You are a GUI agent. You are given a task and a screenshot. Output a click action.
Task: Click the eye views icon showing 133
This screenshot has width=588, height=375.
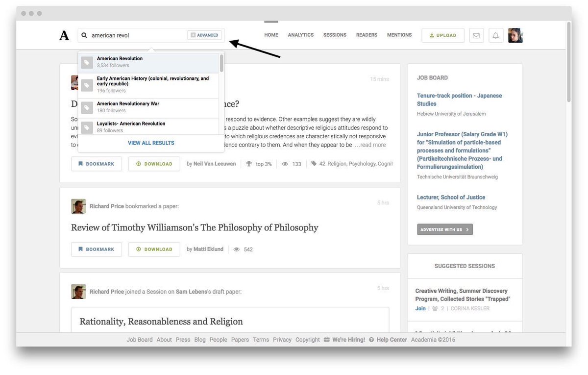285,164
